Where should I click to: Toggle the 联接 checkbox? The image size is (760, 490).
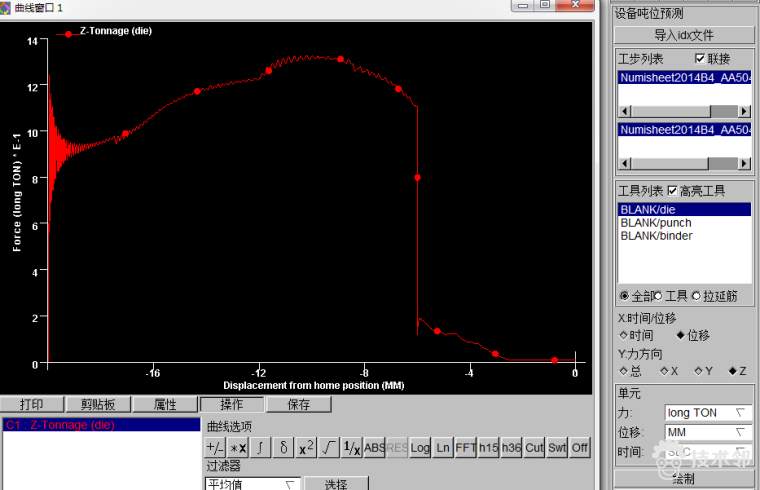tap(700, 59)
